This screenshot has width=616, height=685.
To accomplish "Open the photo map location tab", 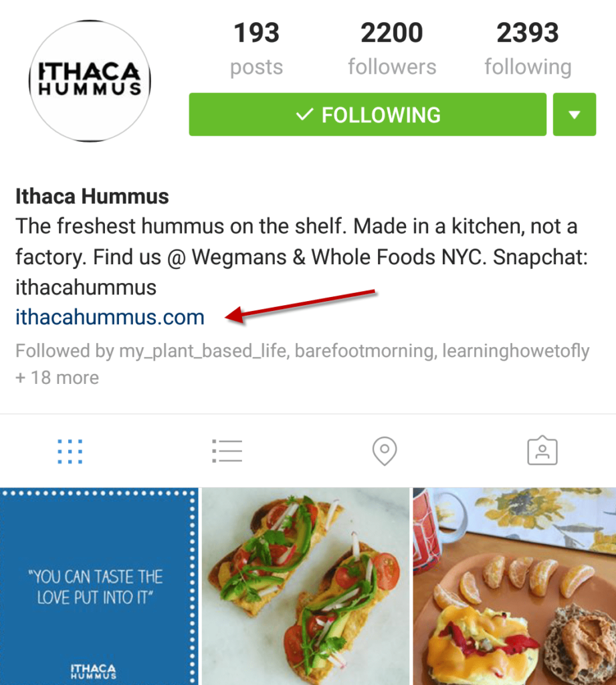I will point(385,451).
